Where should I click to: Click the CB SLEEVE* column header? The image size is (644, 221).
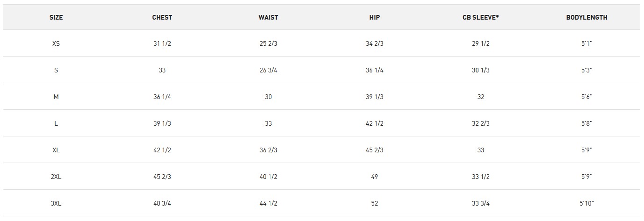click(x=481, y=17)
